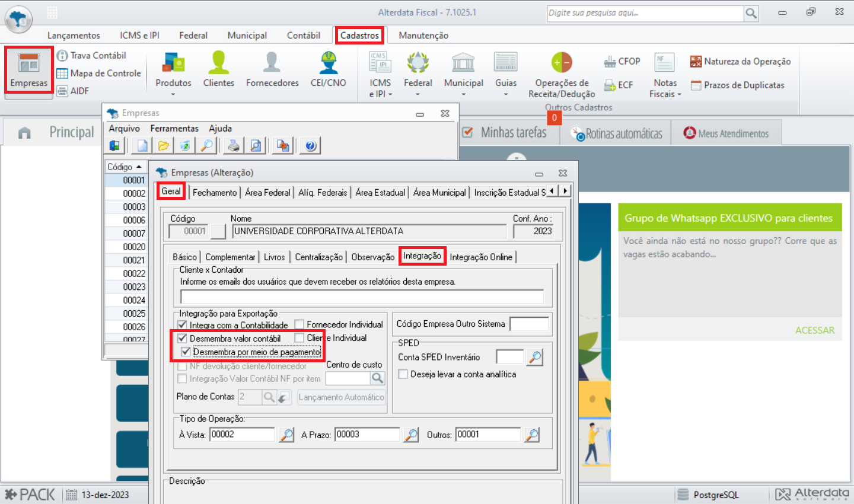
Task: Enable Cliente Individual checkbox
Action: click(x=299, y=338)
